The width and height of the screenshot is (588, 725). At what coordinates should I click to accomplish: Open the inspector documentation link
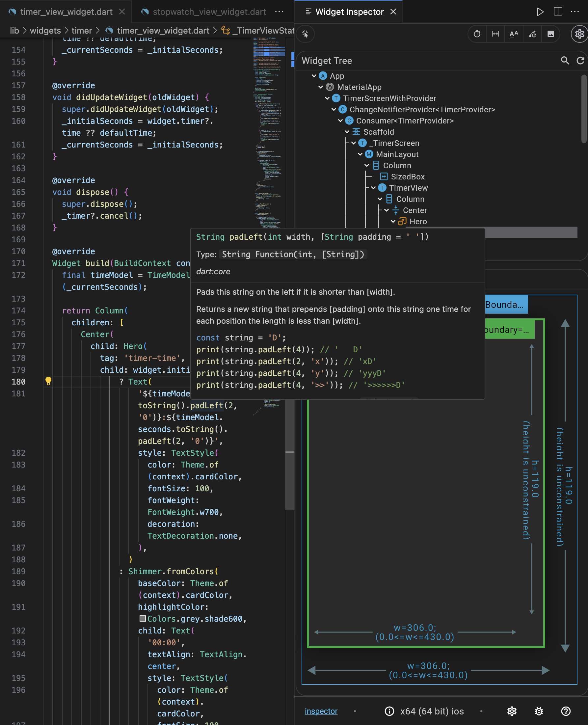click(x=321, y=711)
